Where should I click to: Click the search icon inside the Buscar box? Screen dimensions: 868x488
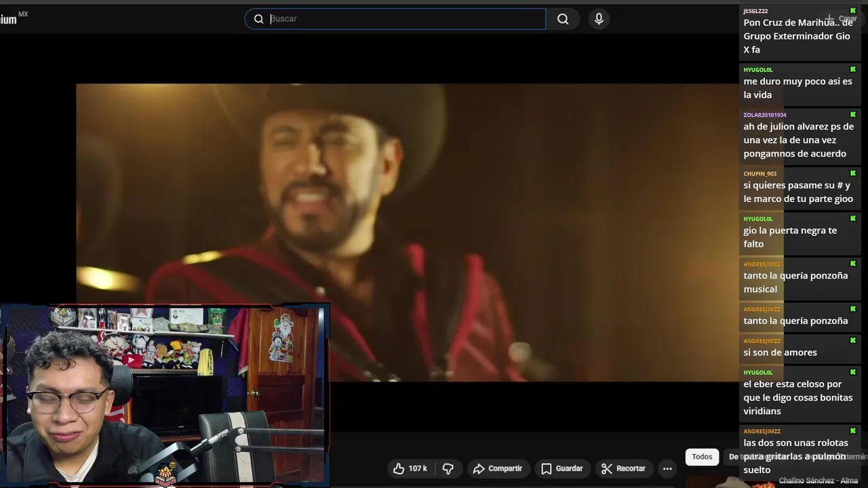258,19
